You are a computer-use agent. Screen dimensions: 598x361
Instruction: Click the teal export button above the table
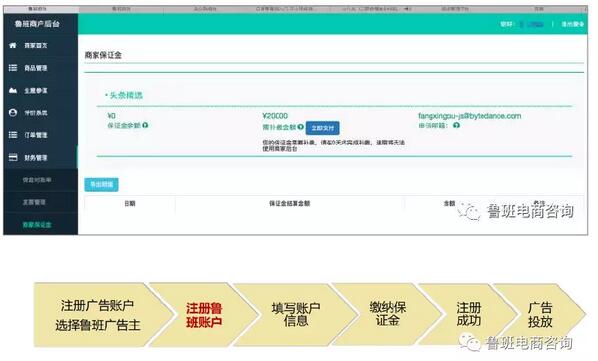coord(101,185)
